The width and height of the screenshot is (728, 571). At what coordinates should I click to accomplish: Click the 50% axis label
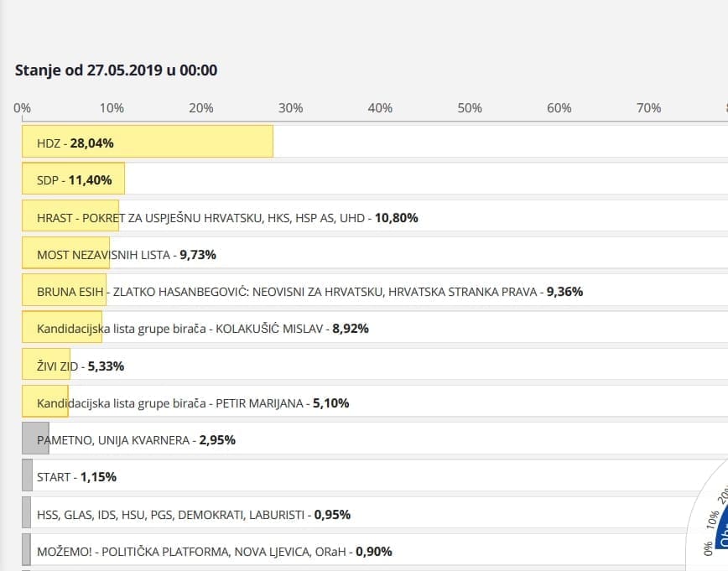pyautogui.click(x=470, y=108)
